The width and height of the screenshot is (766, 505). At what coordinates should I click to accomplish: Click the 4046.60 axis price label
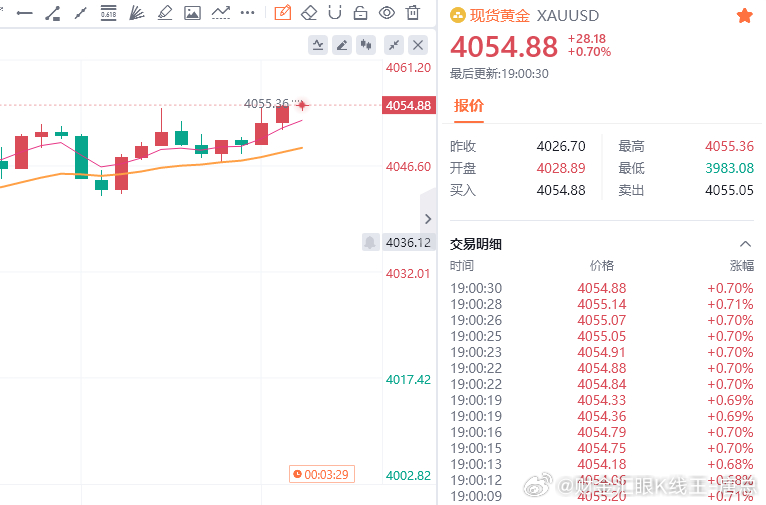[x=408, y=167]
